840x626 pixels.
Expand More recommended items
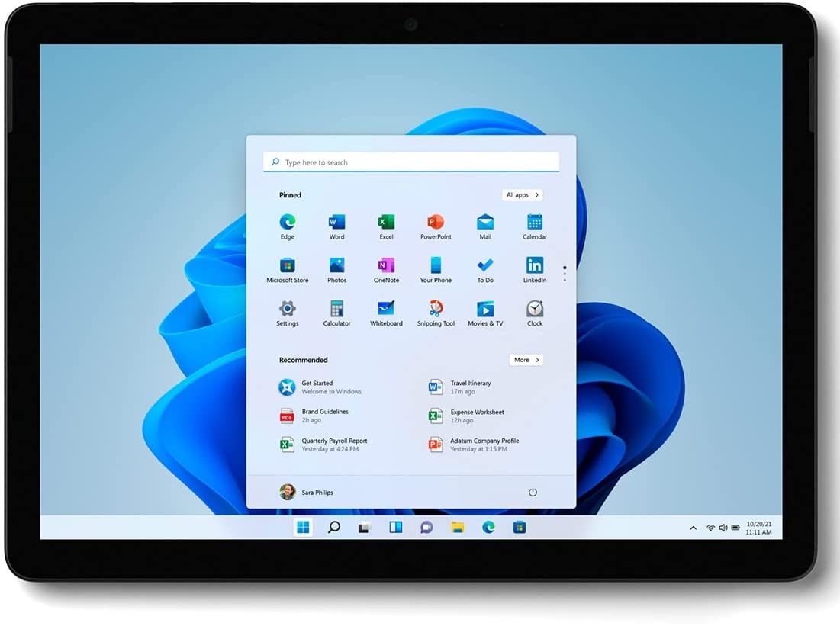coord(526,360)
